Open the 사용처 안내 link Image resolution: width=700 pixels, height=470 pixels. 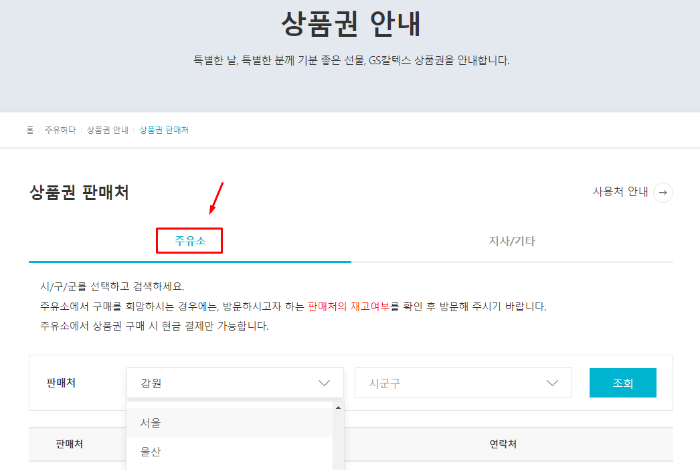point(620,192)
